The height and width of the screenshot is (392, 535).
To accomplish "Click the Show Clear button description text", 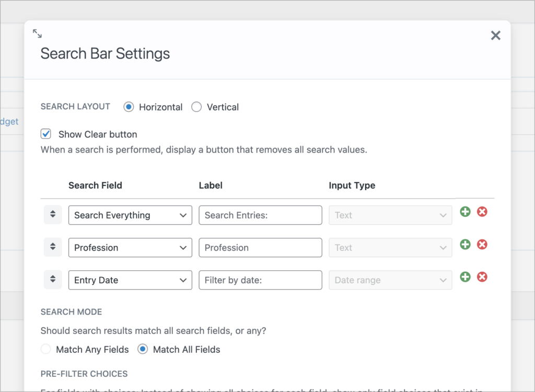I will (204, 150).
